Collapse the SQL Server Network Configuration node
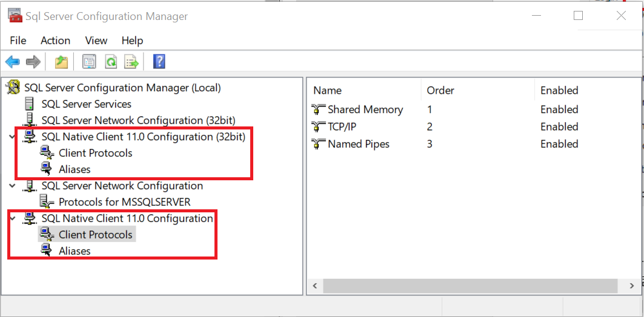Screen dimensions: 644x317 [13, 186]
